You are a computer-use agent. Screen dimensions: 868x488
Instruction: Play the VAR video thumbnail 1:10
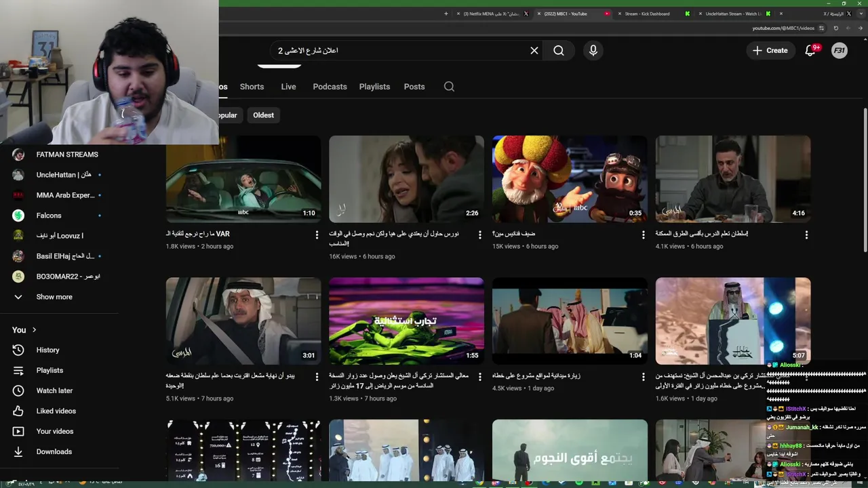[x=243, y=179]
